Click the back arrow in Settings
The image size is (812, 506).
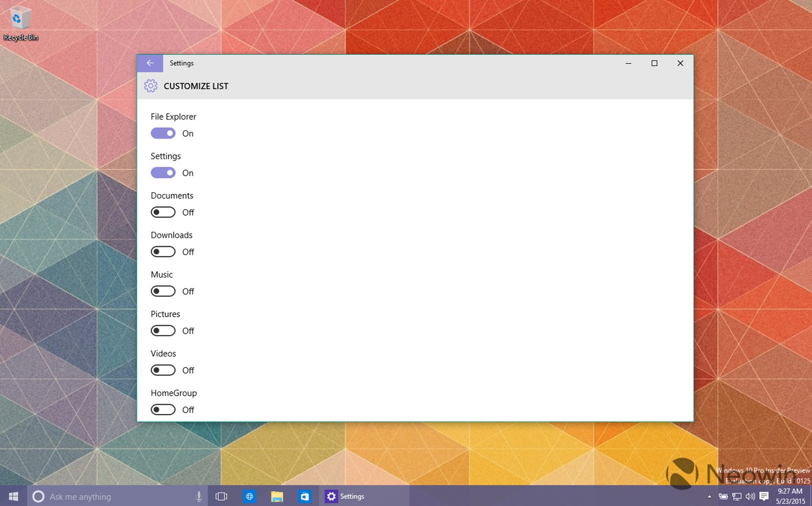click(150, 63)
